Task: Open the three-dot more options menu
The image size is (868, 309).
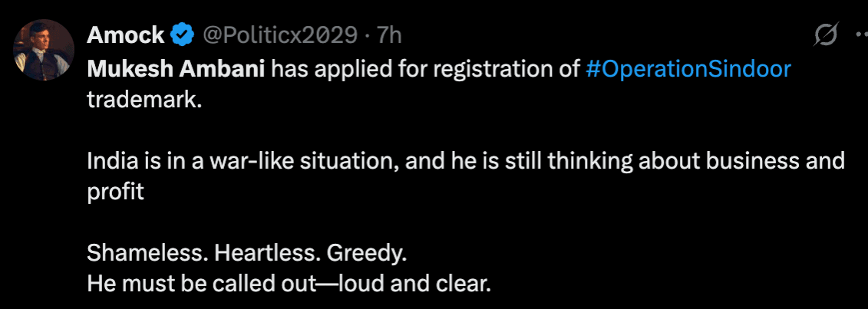Action: [x=861, y=35]
